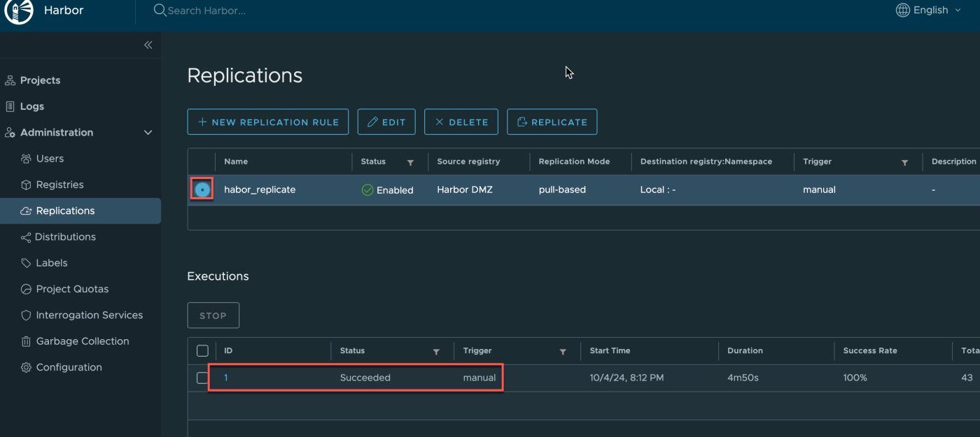Viewport: 980px width, 437px height.
Task: Filter rules by Status column icon
Action: [410, 162]
